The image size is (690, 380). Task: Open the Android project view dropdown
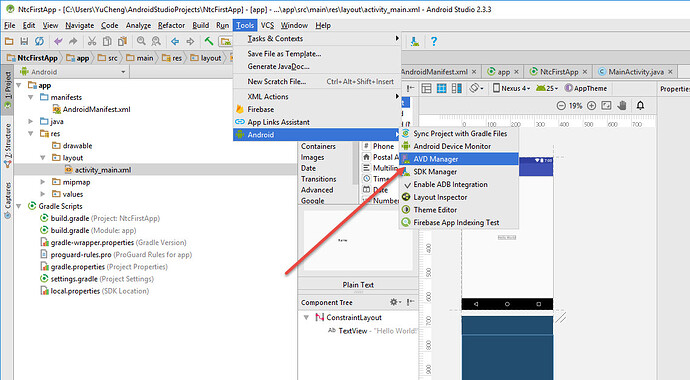(73, 72)
